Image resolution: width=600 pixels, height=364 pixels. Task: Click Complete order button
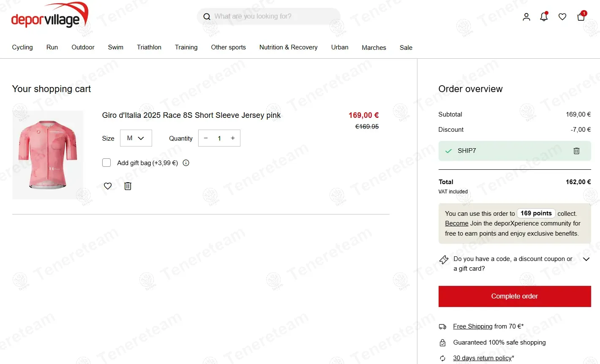[x=515, y=296]
